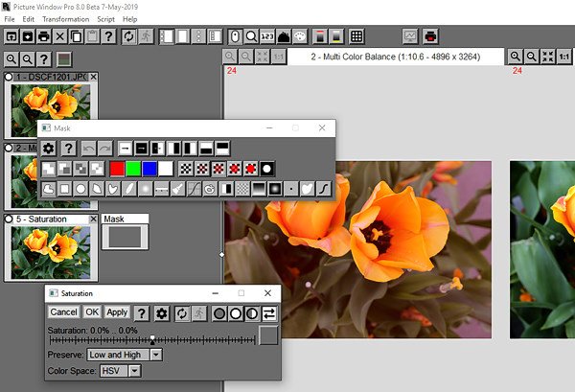Toggle the mouse icon in main toolbar
Image resolution: width=575 pixels, height=392 pixels.
[x=235, y=36]
